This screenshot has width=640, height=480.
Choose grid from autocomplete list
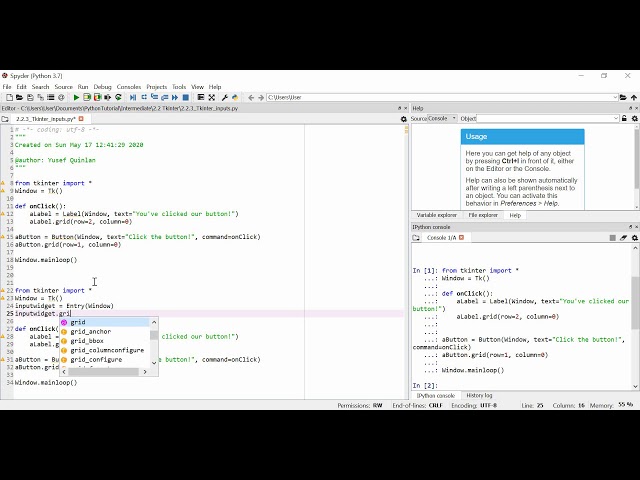[104, 322]
